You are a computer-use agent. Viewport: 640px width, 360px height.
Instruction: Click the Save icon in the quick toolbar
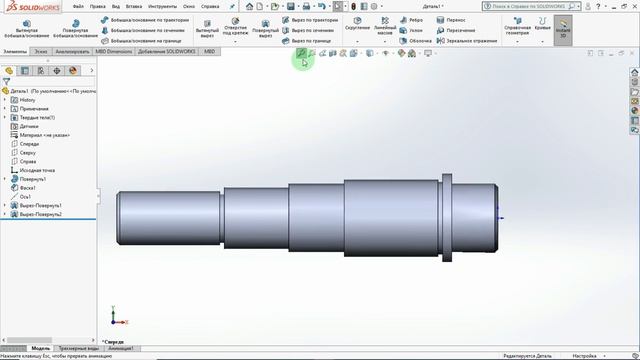291,7
